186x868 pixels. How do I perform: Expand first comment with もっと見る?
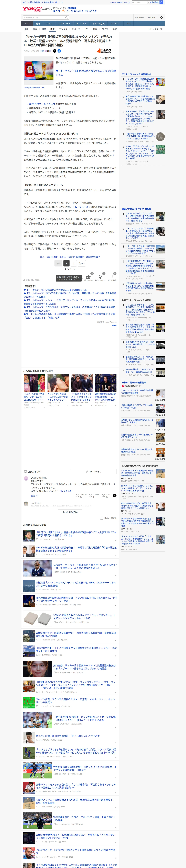coord(66,491)
